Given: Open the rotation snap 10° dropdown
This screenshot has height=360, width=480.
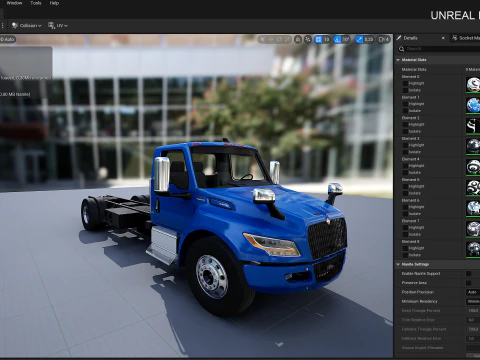Looking at the screenshot, I should 346,40.
